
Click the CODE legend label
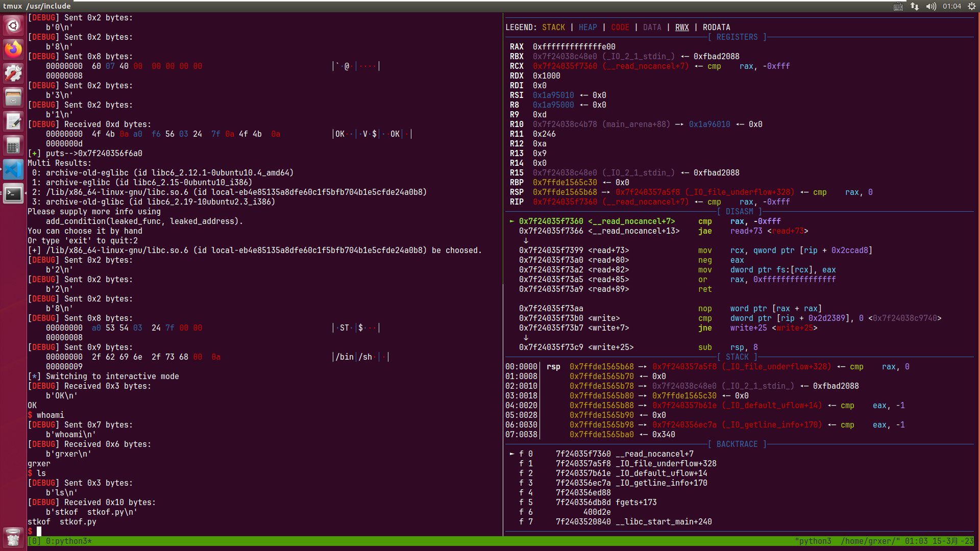pos(620,28)
